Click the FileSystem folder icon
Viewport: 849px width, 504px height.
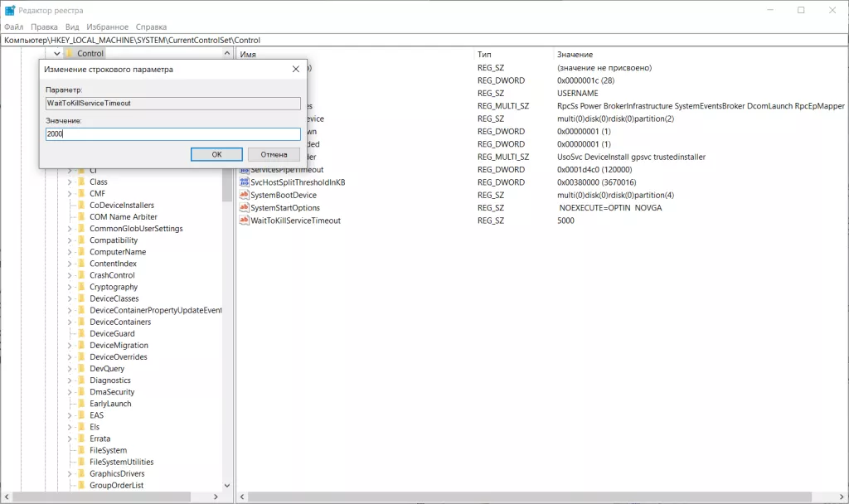pyautogui.click(x=81, y=450)
